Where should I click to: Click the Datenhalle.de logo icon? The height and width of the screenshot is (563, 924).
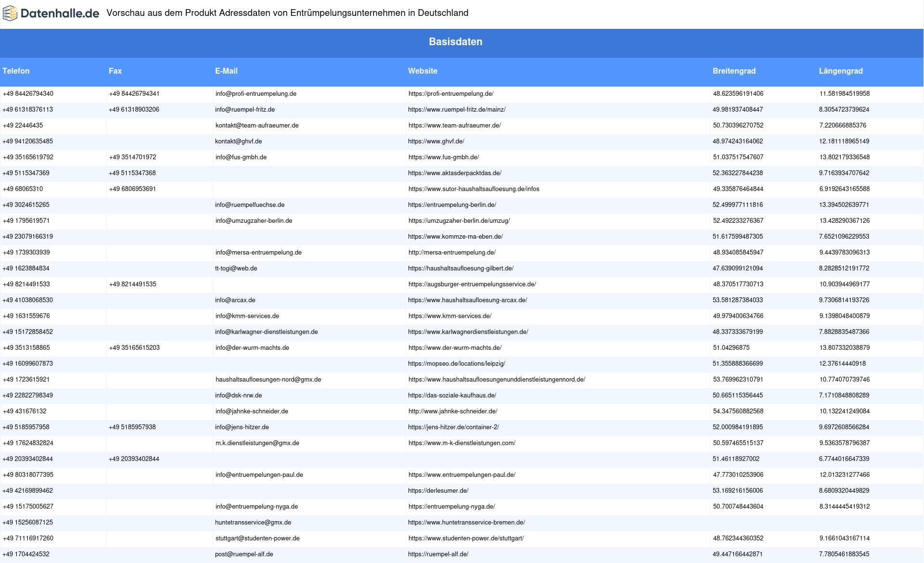pyautogui.click(x=10, y=13)
